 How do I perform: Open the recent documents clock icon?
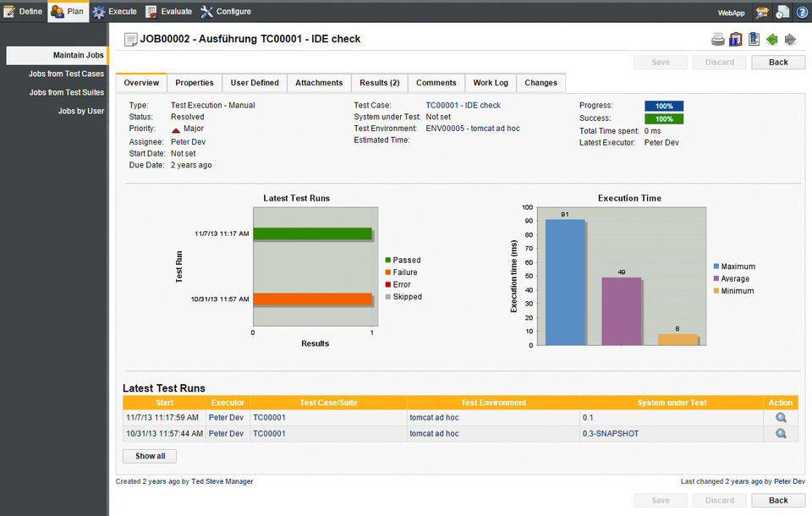pos(782,12)
